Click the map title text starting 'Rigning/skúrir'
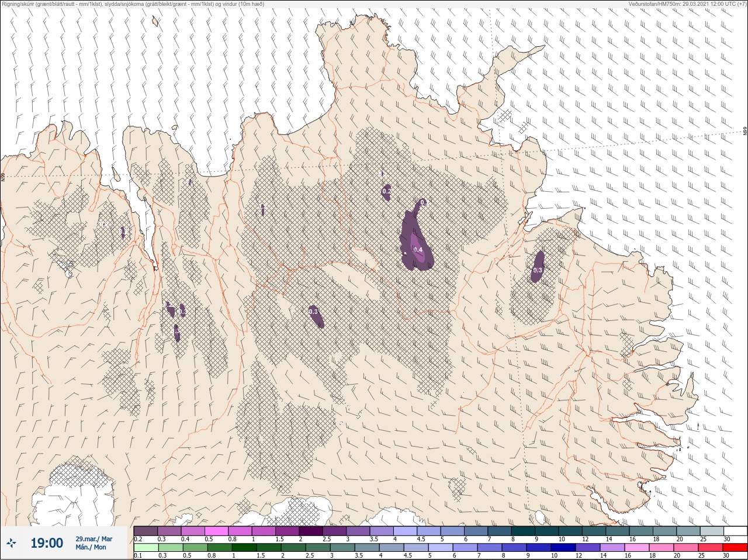 133,4
